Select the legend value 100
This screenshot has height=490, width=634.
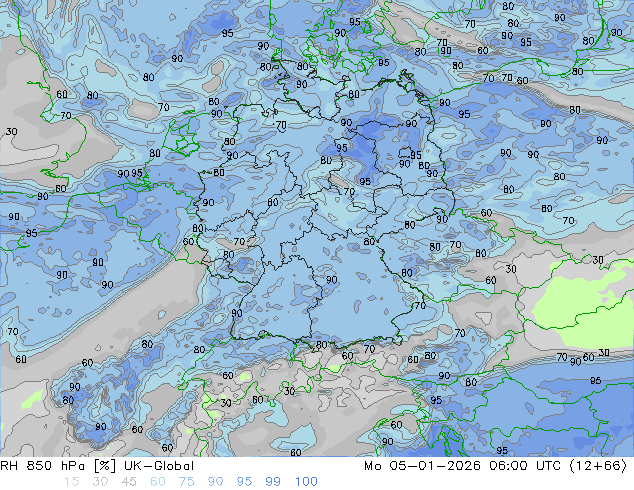[x=306, y=482]
